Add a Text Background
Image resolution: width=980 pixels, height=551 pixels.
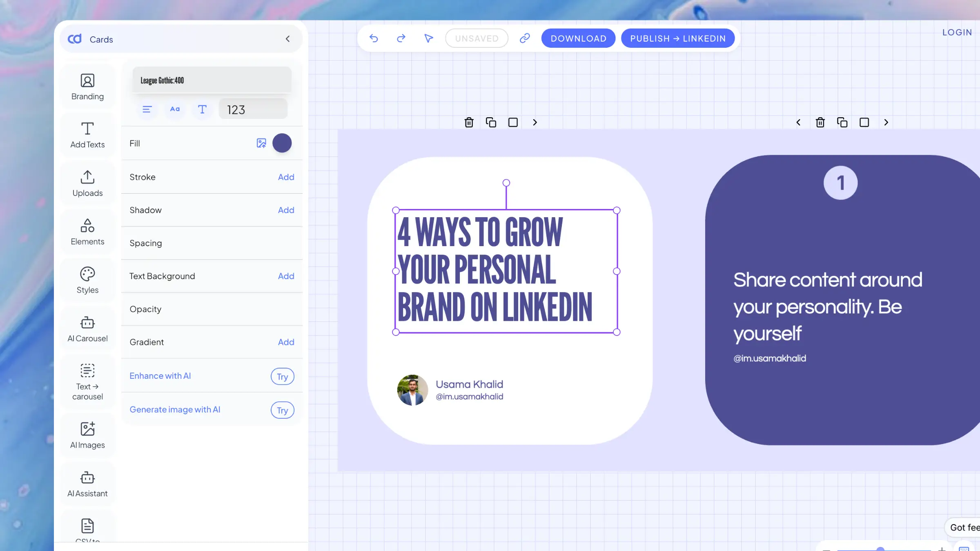point(286,276)
